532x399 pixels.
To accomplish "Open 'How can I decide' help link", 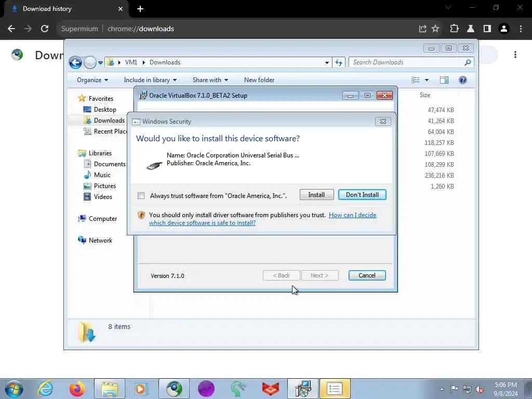I will click(x=353, y=215).
